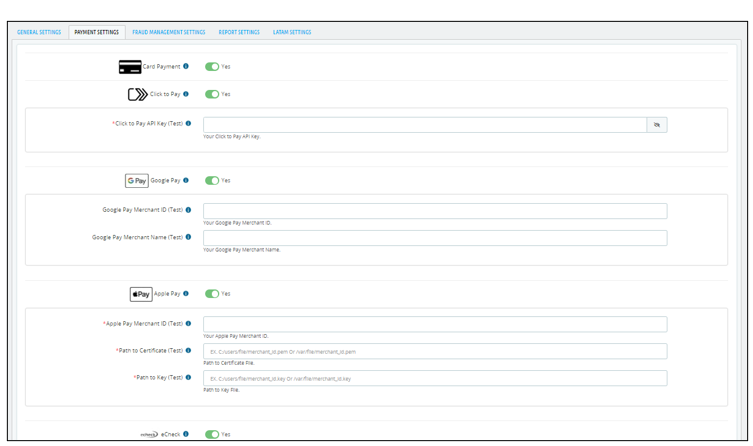Switch to Fraud Management Settings tab
The image size is (753, 446).
click(169, 32)
